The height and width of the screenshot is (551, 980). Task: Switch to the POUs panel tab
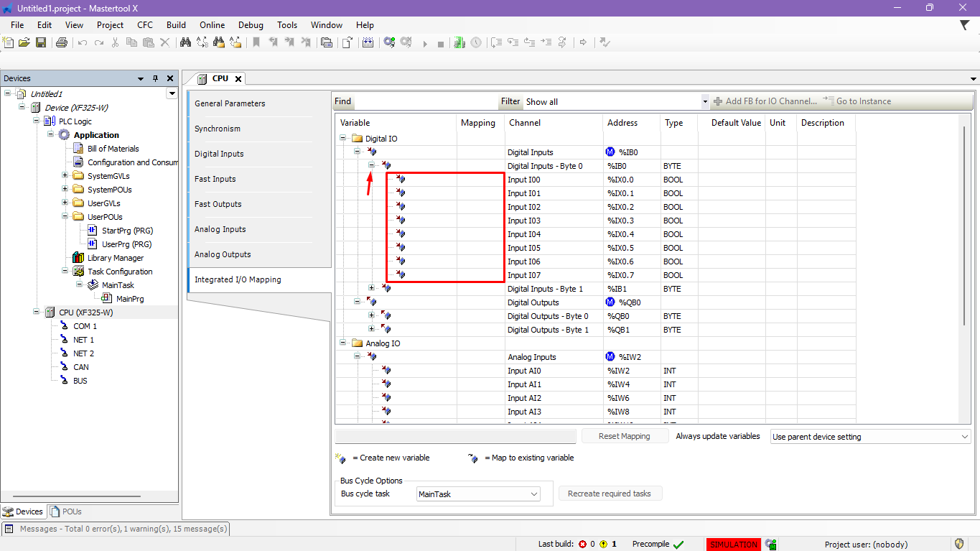[66, 511]
